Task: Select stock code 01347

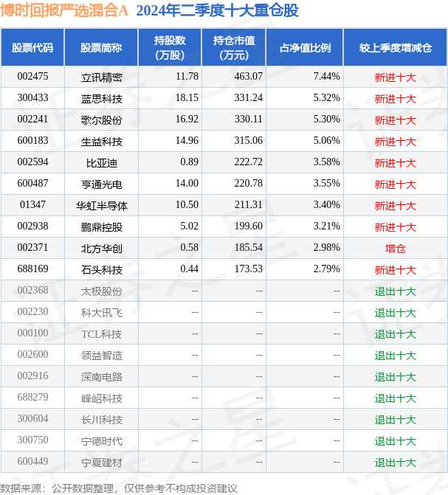Action: 33,205
